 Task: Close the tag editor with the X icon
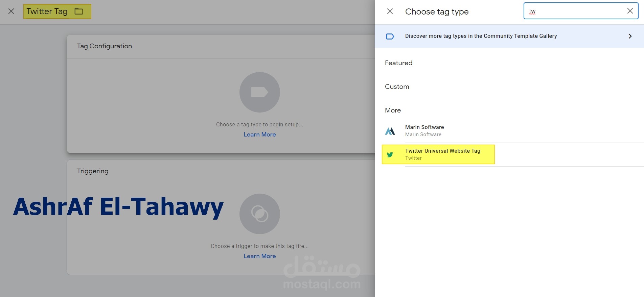[11, 11]
